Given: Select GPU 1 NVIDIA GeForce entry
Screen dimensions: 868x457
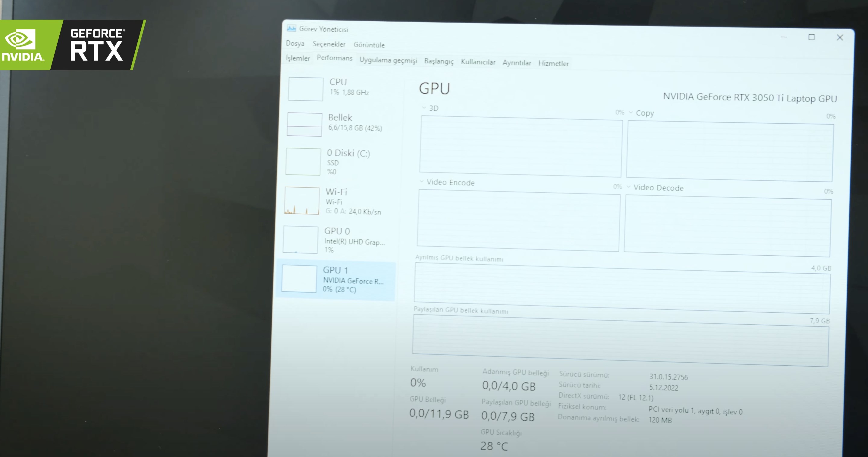Looking at the screenshot, I should [x=336, y=280].
